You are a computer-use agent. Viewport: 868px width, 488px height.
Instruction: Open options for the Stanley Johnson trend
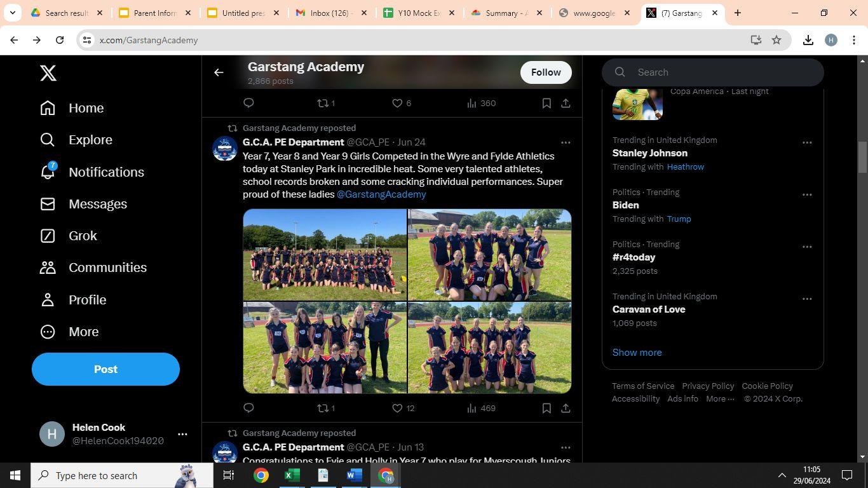[x=807, y=142]
